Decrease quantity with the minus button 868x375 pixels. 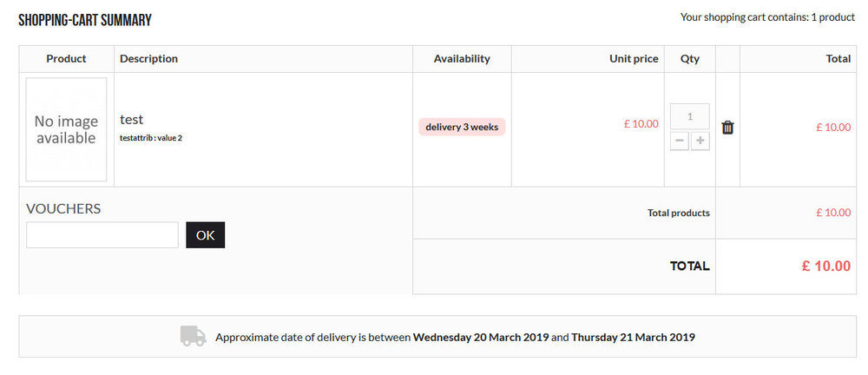click(x=680, y=141)
